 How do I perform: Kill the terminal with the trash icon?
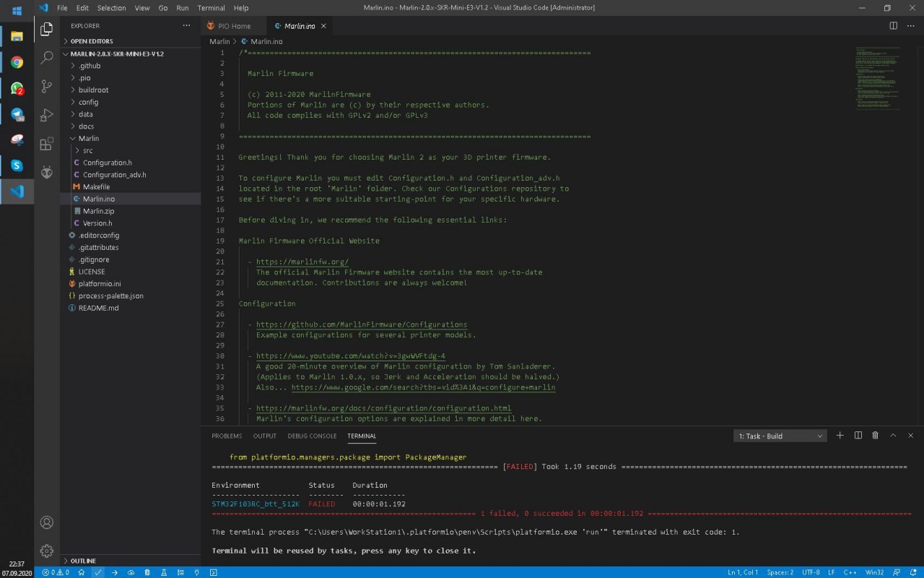tap(875, 436)
